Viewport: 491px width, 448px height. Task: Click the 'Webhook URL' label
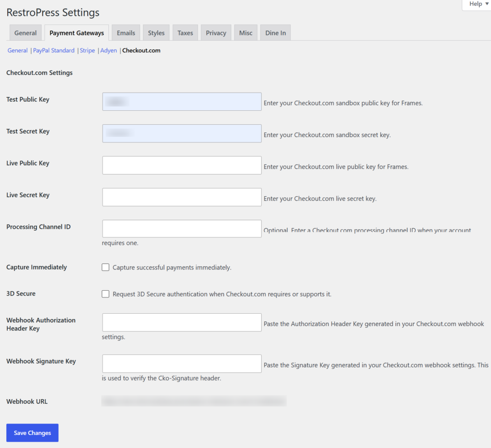[27, 401]
